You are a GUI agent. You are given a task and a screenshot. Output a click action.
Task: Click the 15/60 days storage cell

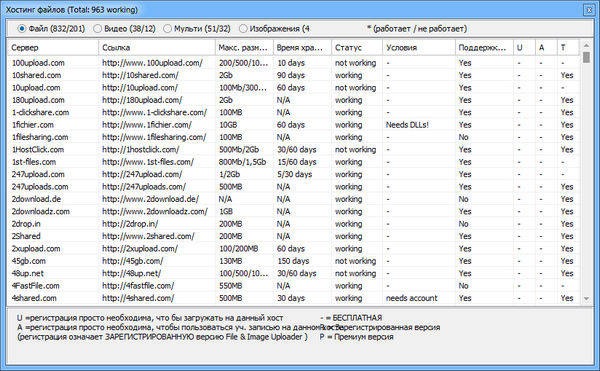[297, 162]
